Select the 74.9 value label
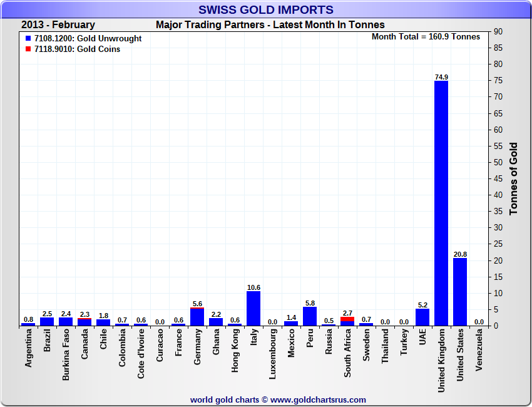 [441, 77]
